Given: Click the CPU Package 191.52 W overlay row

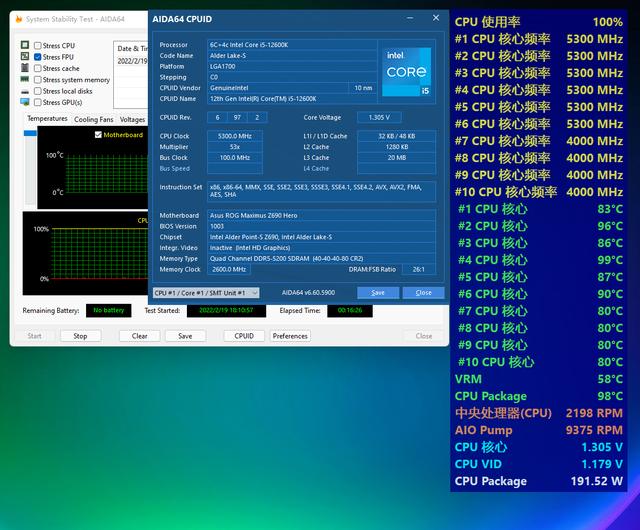Looking at the screenshot, I should [539, 481].
